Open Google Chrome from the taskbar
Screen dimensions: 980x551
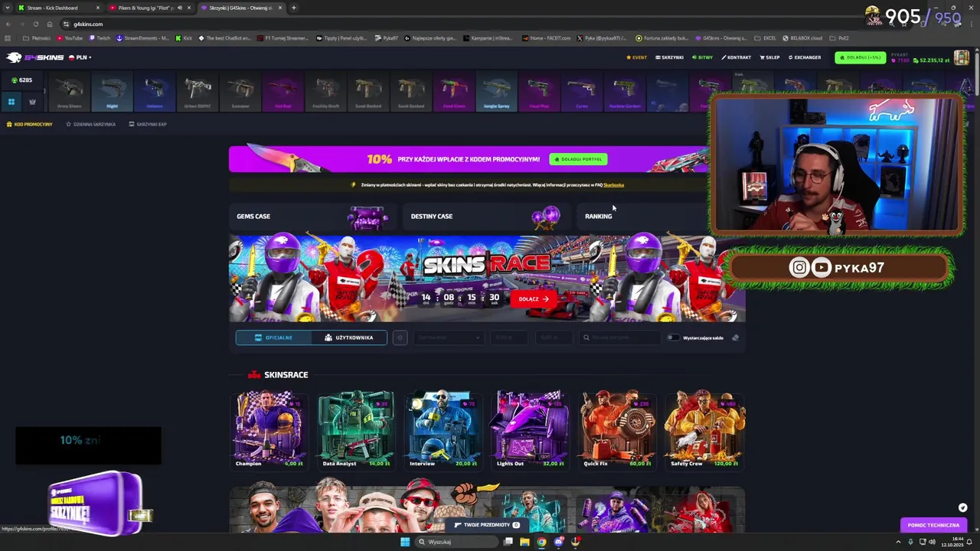pyautogui.click(x=541, y=542)
